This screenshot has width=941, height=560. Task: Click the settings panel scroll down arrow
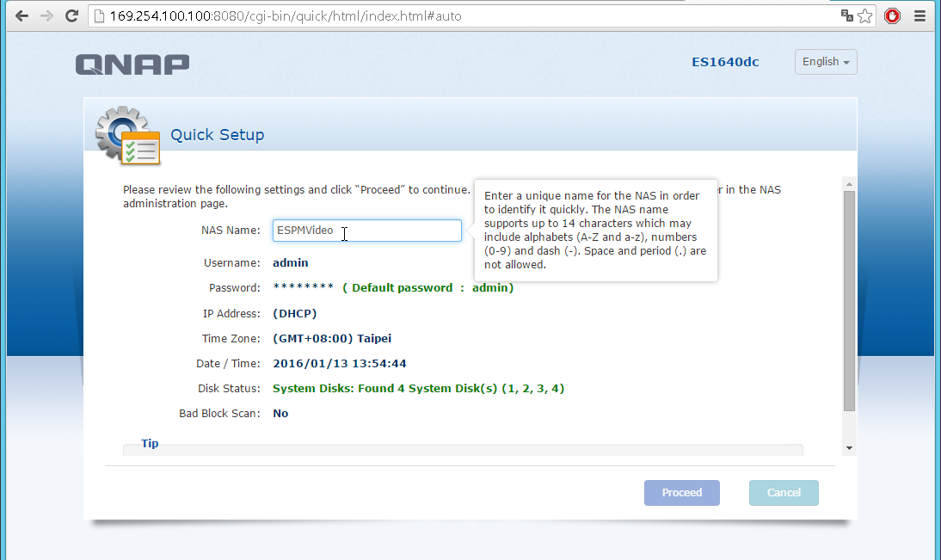(x=849, y=448)
